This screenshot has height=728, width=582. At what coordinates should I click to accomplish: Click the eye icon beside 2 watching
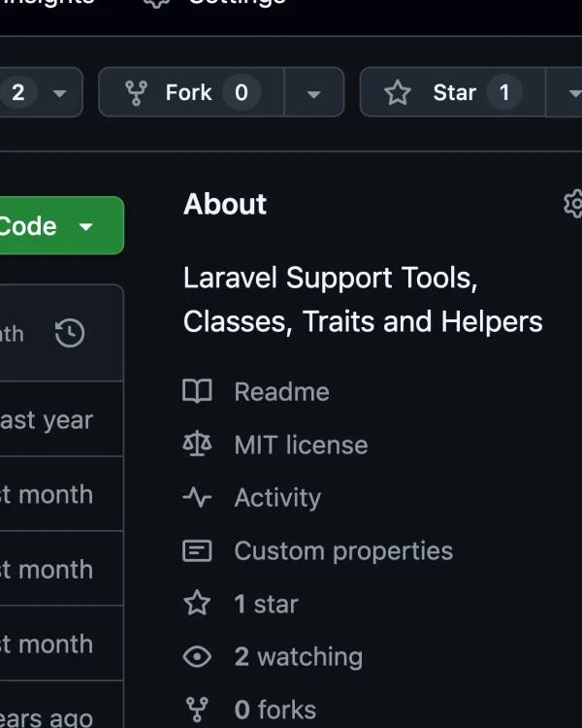pyautogui.click(x=197, y=657)
